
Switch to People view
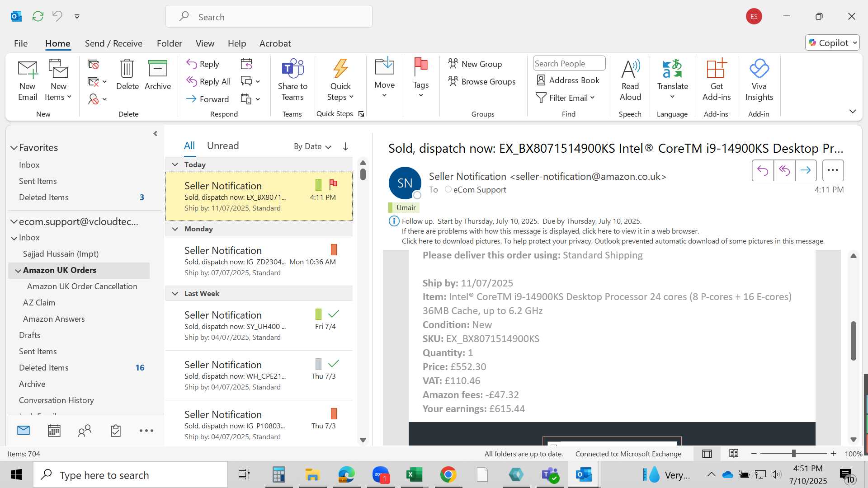coord(85,431)
